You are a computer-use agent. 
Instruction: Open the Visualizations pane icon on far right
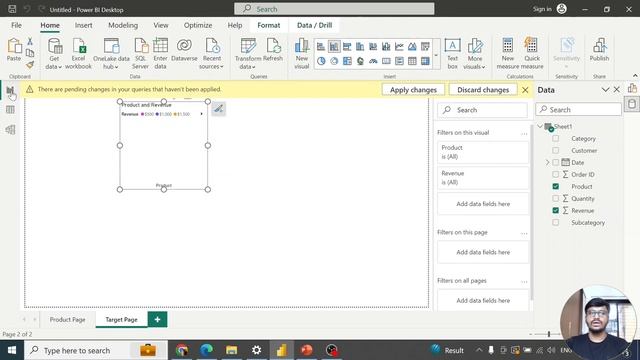pos(632,88)
